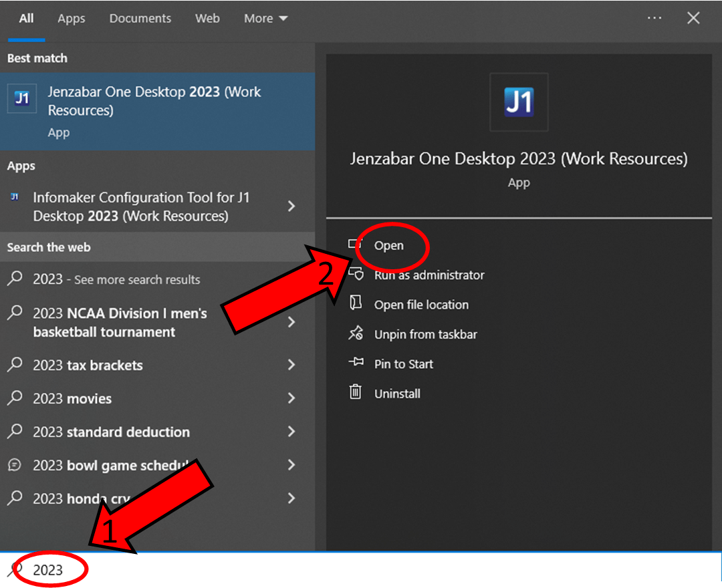Screen dimensions: 722x588
Task: Click search icon beside NCAA Division suggestion
Action: click(x=15, y=313)
